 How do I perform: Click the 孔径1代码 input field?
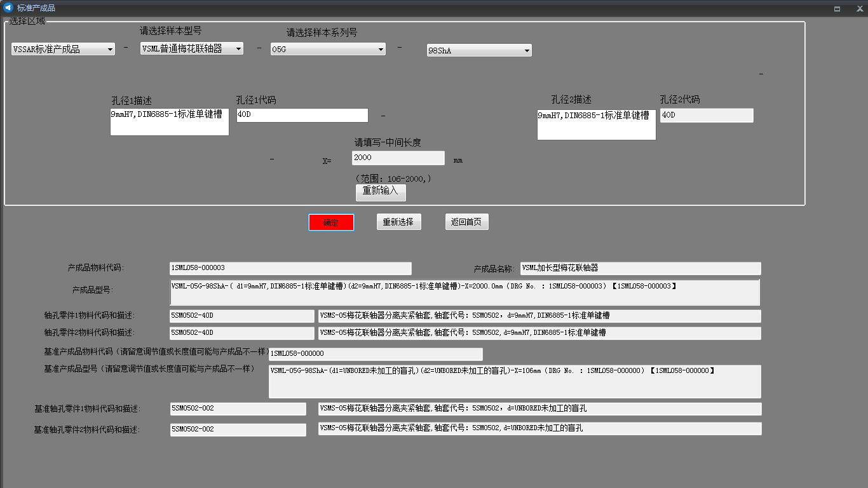click(x=302, y=115)
